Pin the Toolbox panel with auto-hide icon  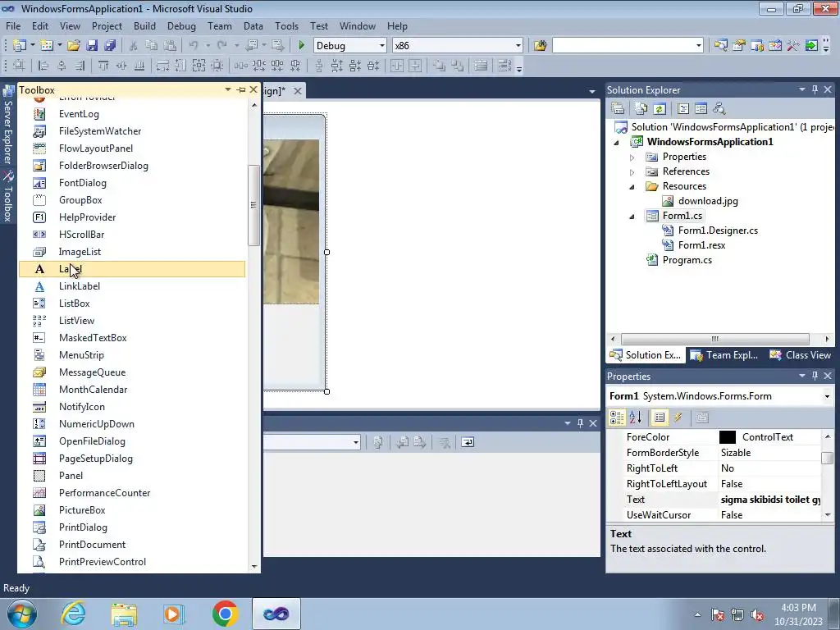coord(241,90)
